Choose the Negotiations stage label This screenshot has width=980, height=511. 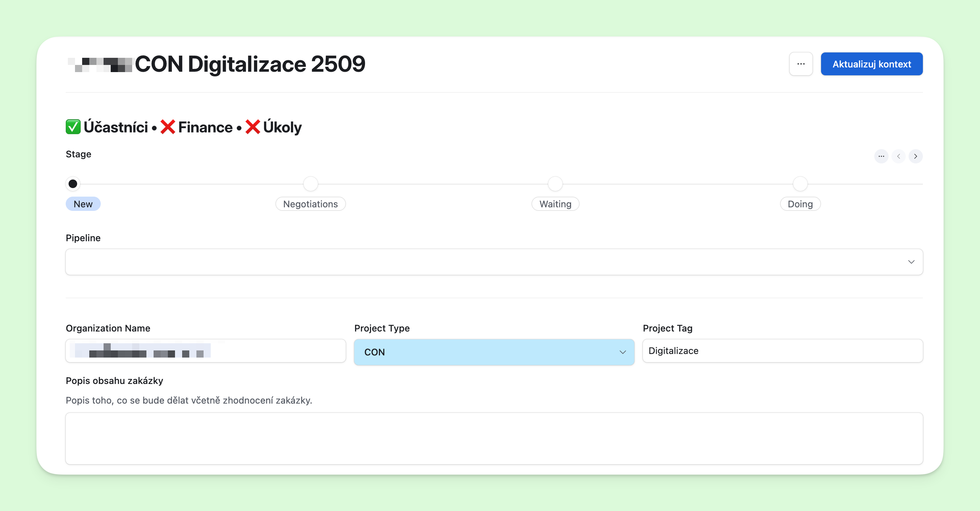pyautogui.click(x=310, y=204)
